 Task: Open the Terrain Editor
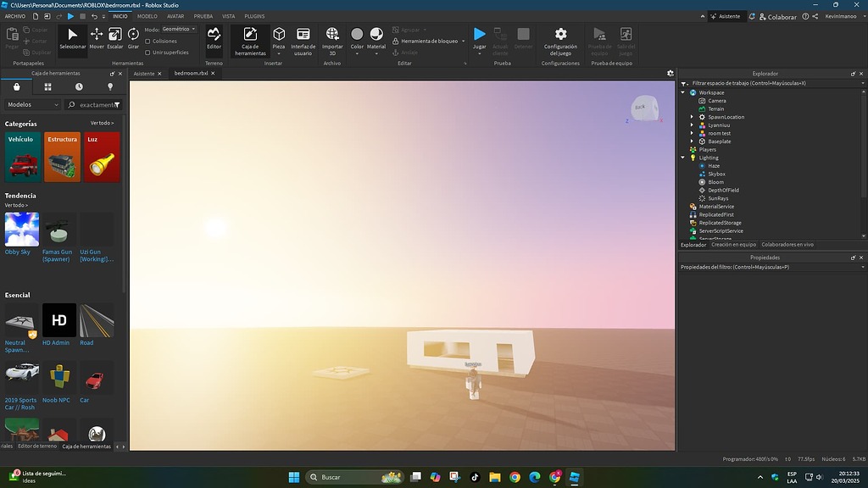[x=214, y=38]
